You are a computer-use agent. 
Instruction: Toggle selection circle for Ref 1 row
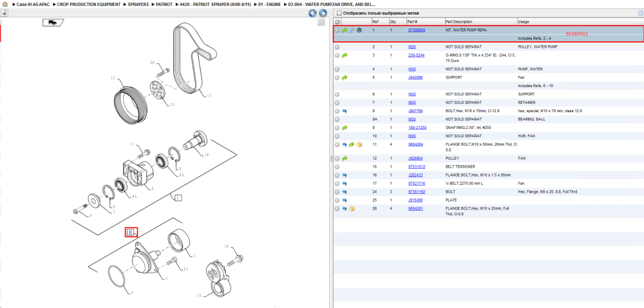pos(337,30)
